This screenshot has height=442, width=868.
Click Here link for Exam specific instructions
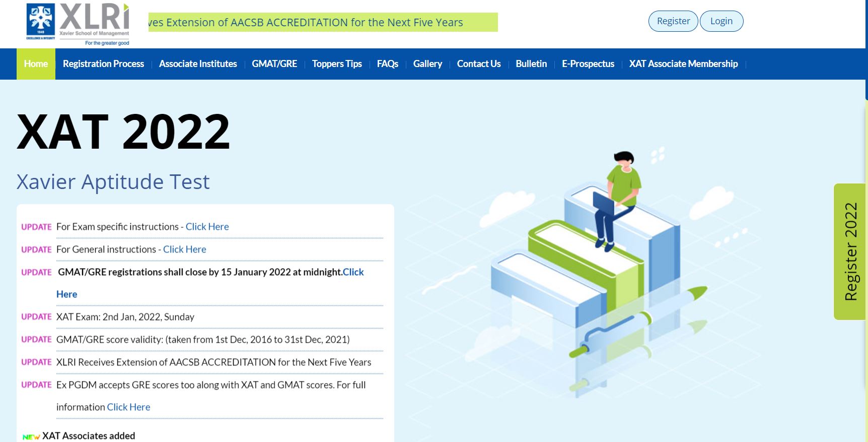click(207, 227)
